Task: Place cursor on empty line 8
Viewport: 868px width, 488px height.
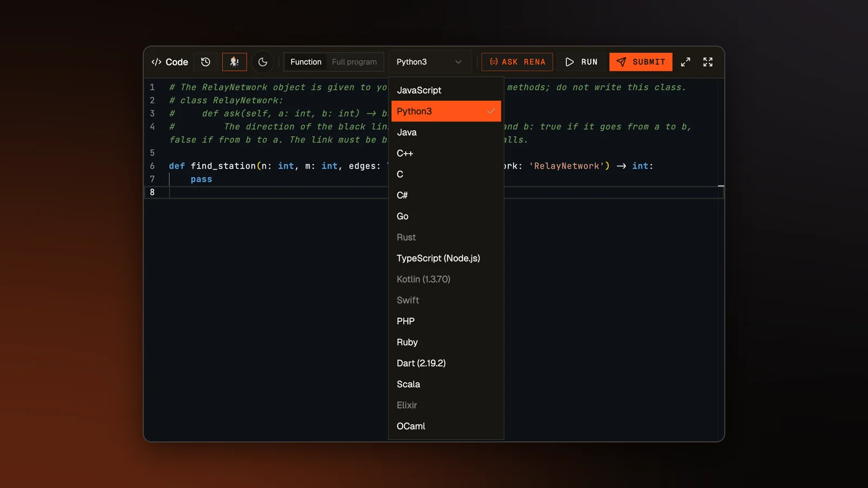Action: point(434,192)
